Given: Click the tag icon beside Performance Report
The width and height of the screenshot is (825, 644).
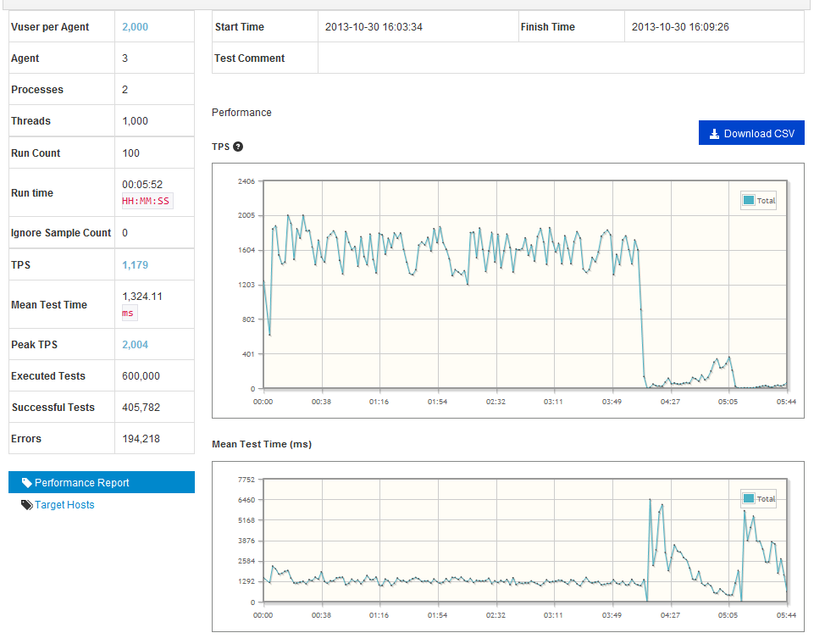Looking at the screenshot, I should pyautogui.click(x=27, y=483).
